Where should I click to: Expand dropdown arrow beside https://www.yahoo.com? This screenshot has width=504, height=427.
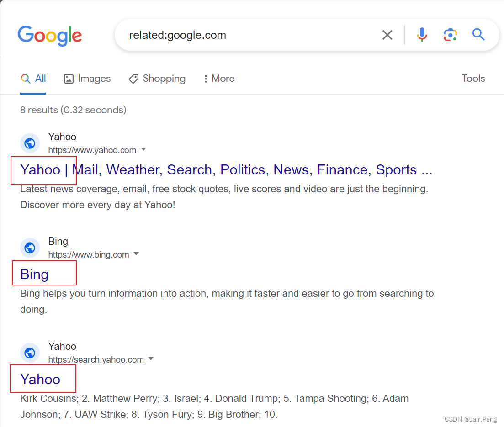coord(143,149)
